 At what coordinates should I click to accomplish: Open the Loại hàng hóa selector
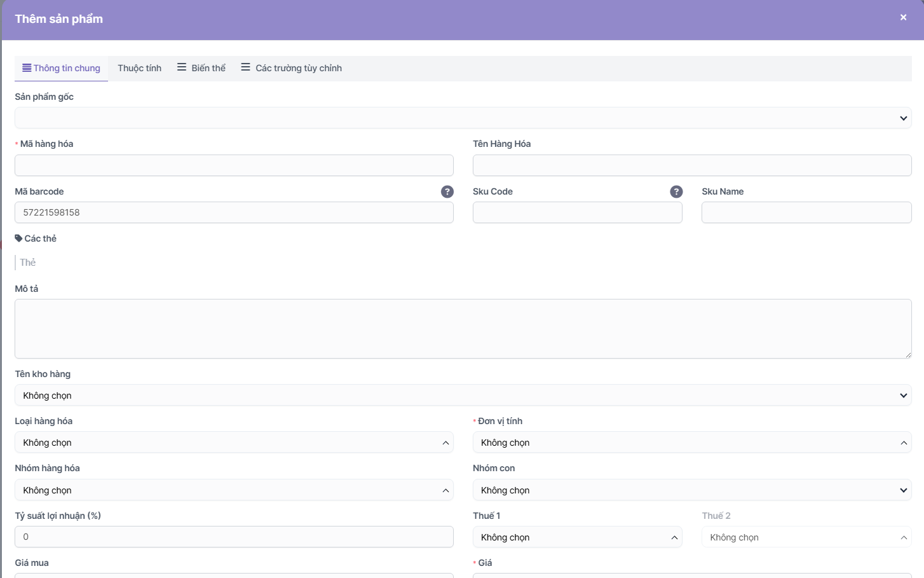tap(234, 443)
